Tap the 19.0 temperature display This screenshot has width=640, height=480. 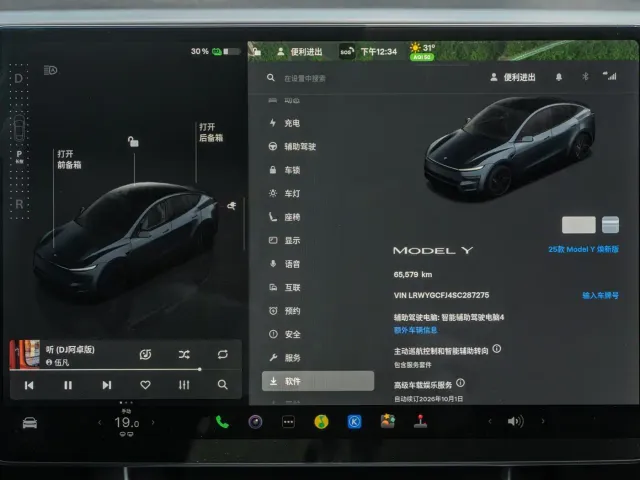pyautogui.click(x=127, y=423)
